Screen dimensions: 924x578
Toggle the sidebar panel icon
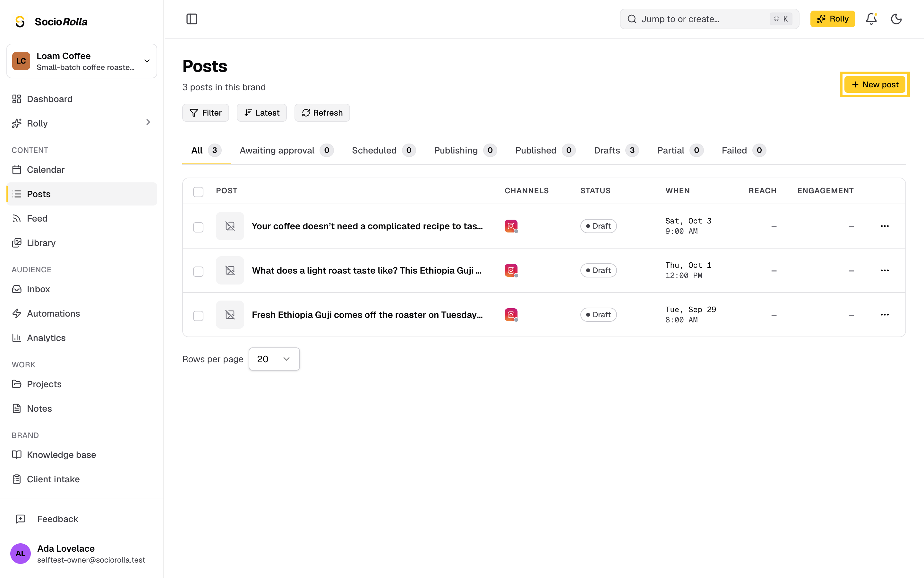tap(192, 19)
